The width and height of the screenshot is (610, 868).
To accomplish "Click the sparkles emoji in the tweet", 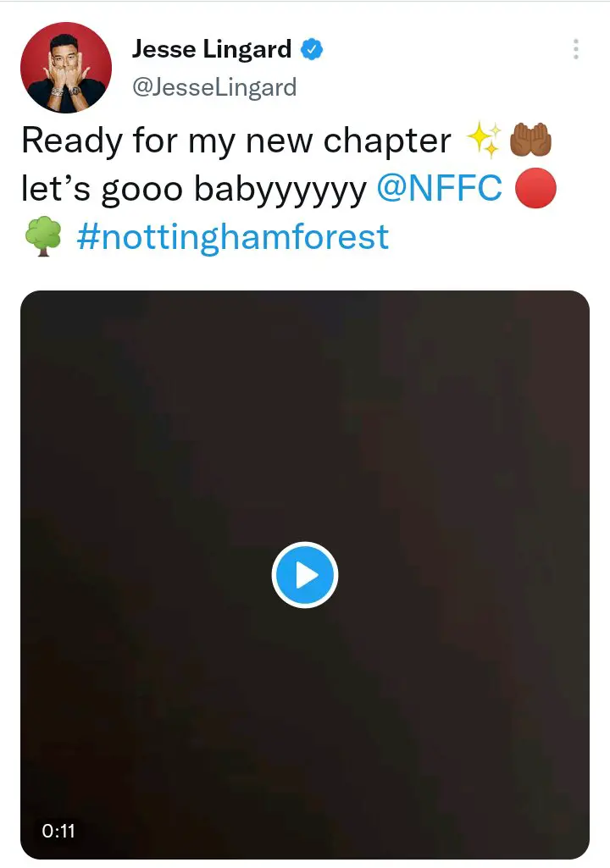I will (x=484, y=141).
